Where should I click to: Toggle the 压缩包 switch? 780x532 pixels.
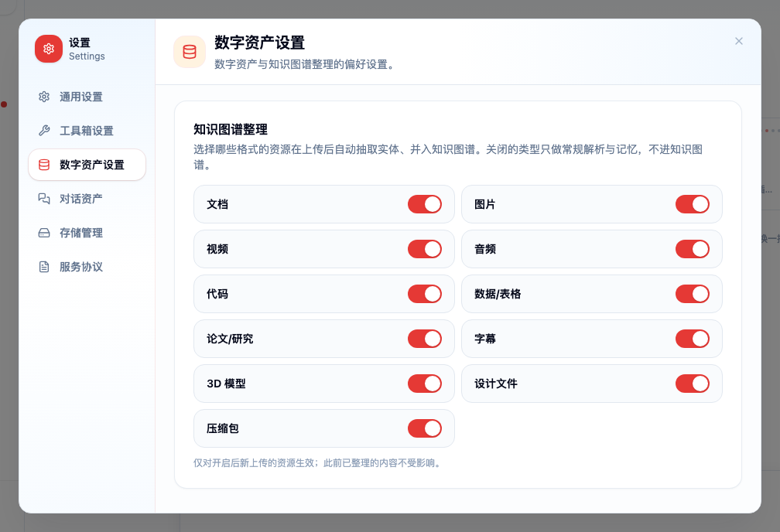[x=425, y=428]
